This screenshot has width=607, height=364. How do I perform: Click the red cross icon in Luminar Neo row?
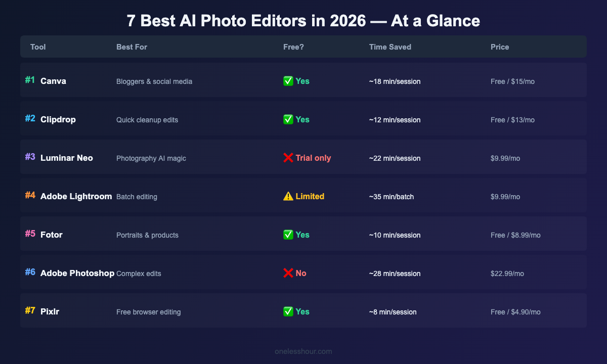(288, 158)
